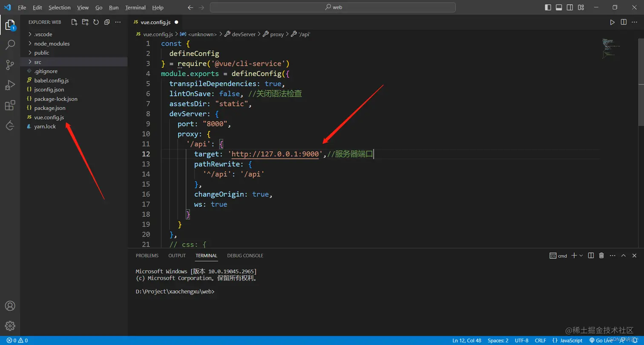Image resolution: width=644 pixels, height=345 pixels.
Task: Go back in navigation history
Action: click(190, 7)
